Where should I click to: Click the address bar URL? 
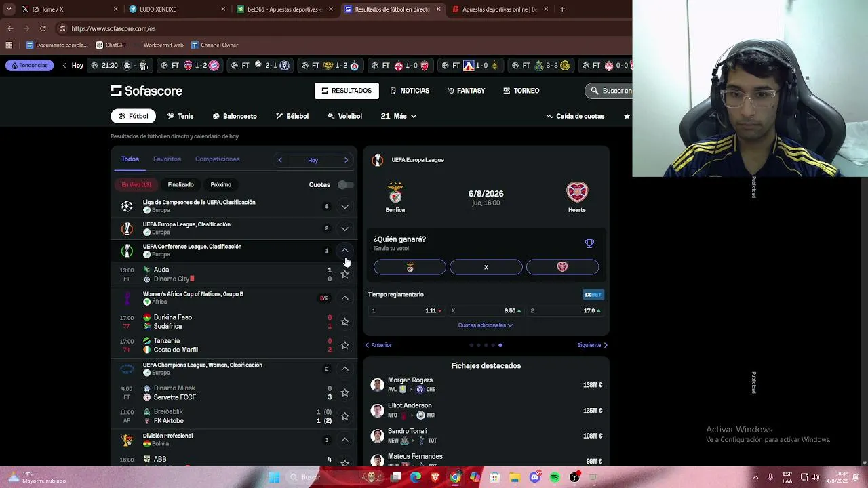point(113,28)
